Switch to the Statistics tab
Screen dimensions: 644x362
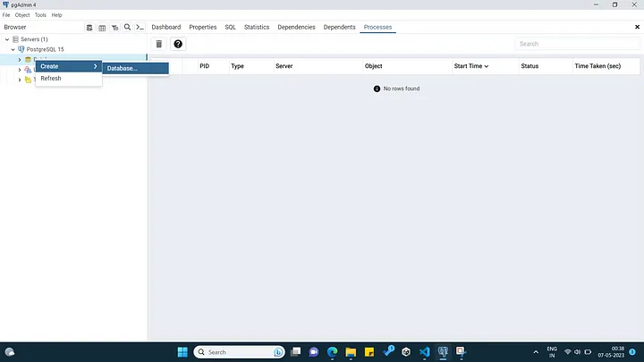click(257, 27)
